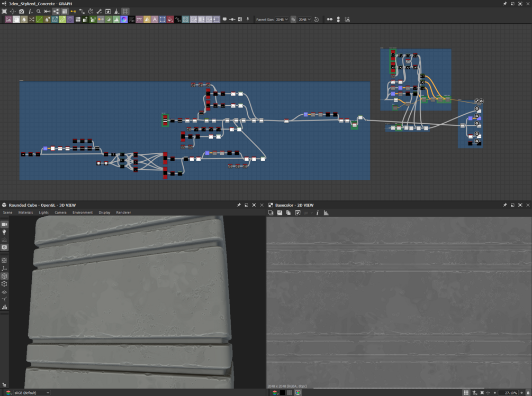Expand the sRGB (default) color space dropdown
The height and width of the screenshot is (396, 532).
[x=32, y=393]
